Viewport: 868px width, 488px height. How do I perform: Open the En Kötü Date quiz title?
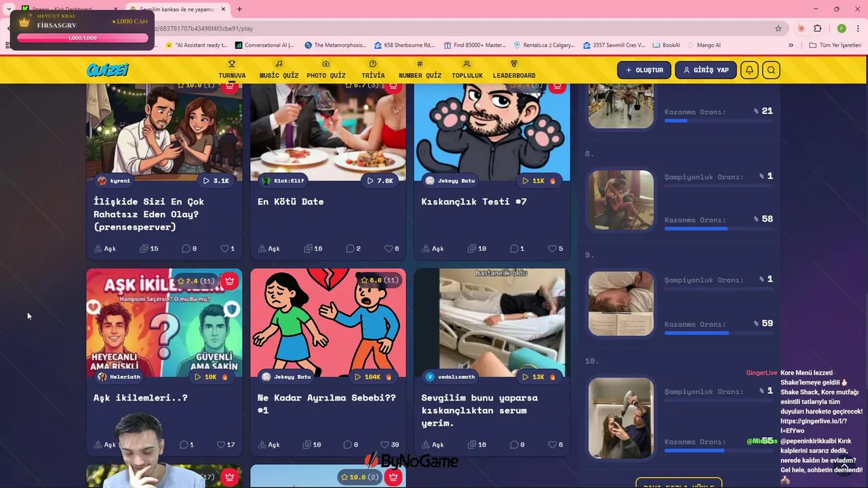[x=290, y=201]
